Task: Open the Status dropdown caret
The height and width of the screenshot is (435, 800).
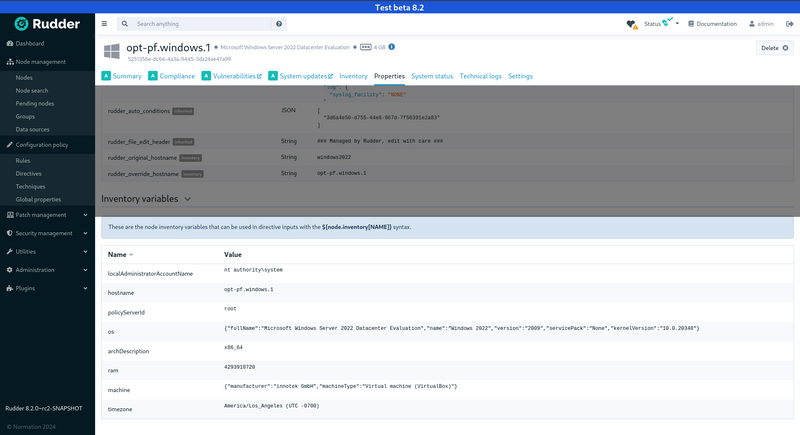Action: (x=678, y=23)
